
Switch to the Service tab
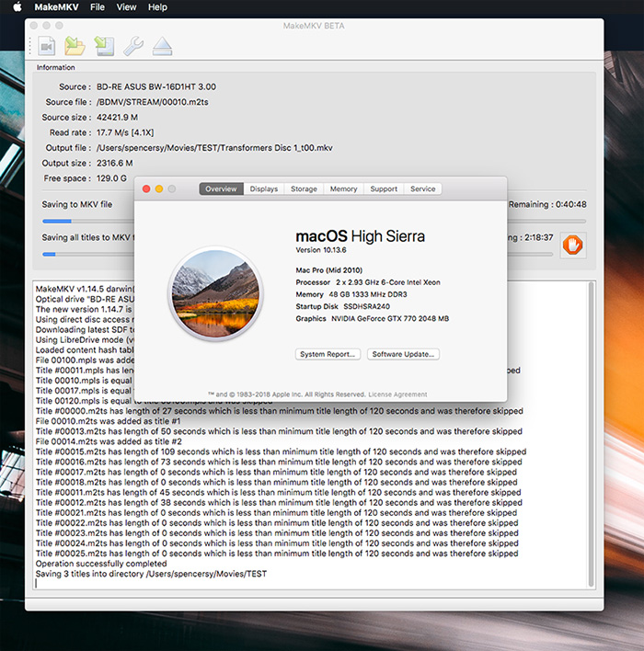(423, 188)
